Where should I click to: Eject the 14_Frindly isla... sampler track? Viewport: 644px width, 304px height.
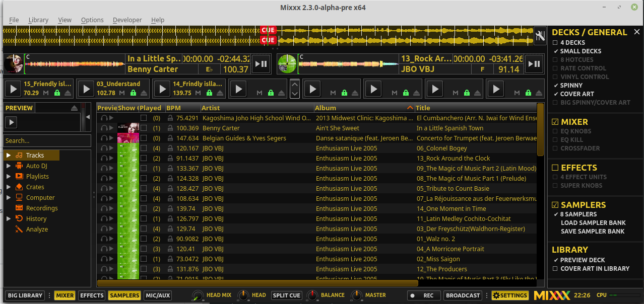[x=219, y=93]
